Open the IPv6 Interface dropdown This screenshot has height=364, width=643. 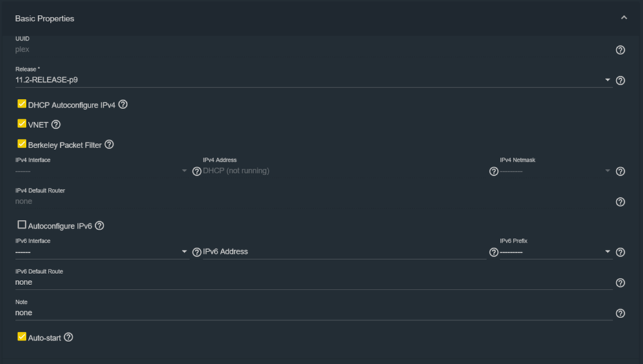[102, 252]
